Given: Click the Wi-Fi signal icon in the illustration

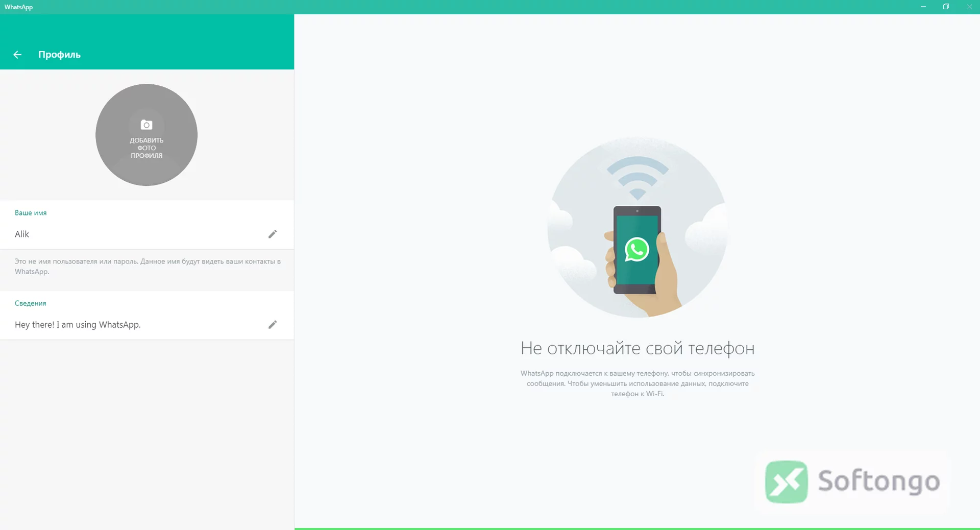Looking at the screenshot, I should pyautogui.click(x=638, y=178).
